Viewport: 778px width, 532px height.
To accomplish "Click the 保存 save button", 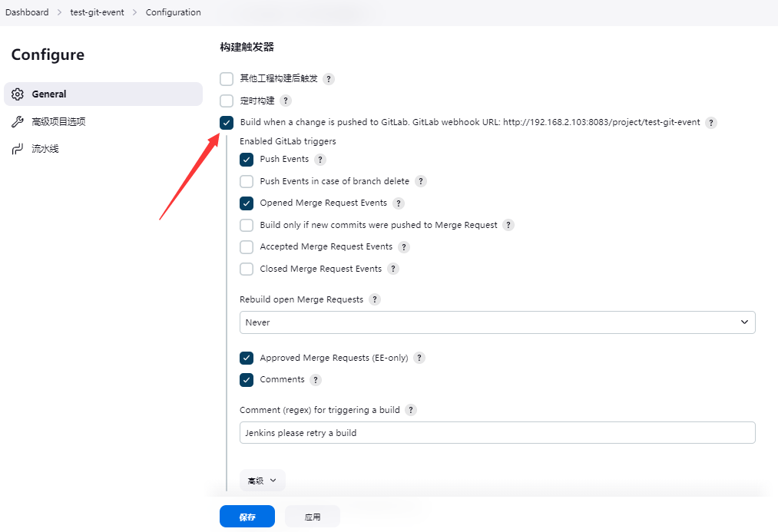I will pos(247,517).
